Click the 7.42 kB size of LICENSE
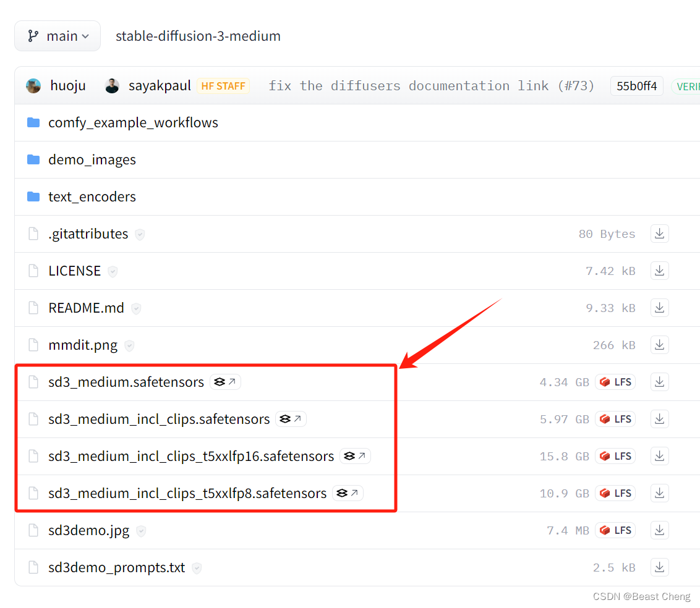The height and width of the screenshot is (608, 700). point(610,271)
